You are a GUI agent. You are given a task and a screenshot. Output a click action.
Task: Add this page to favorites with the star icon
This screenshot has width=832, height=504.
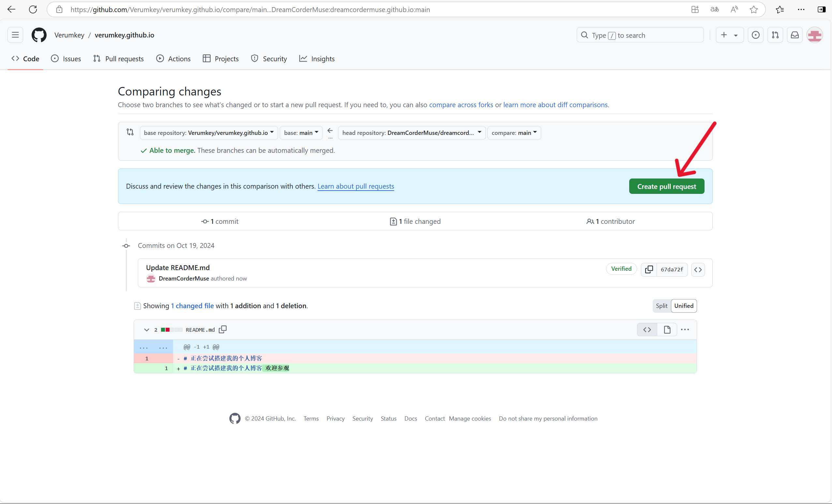pyautogui.click(x=754, y=9)
